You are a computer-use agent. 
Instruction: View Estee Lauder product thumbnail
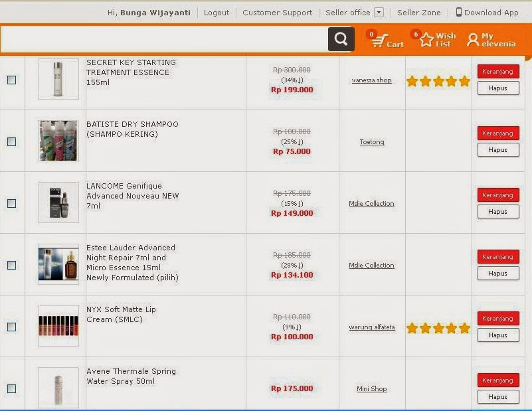coord(58,264)
